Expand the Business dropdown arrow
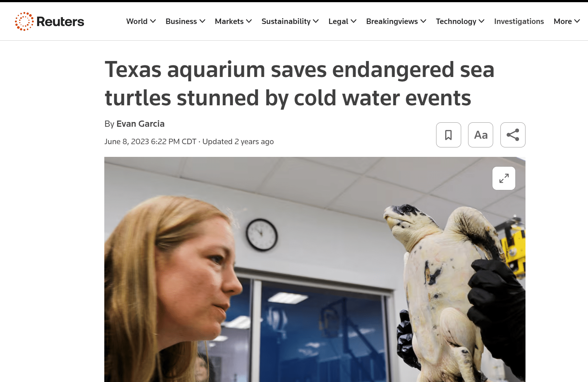 [x=202, y=21]
